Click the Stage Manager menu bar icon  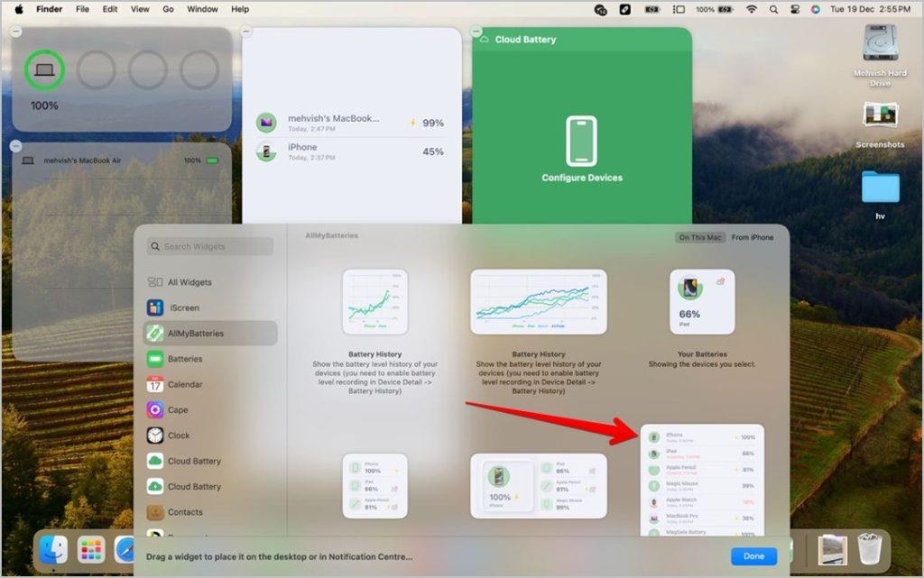click(679, 9)
